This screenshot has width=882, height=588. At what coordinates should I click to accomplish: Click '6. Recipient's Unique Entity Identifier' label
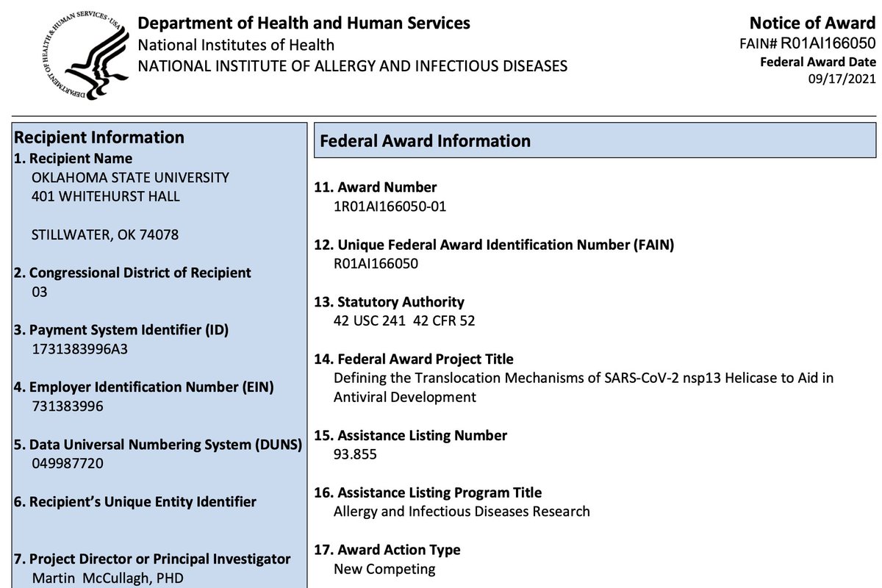click(135, 502)
